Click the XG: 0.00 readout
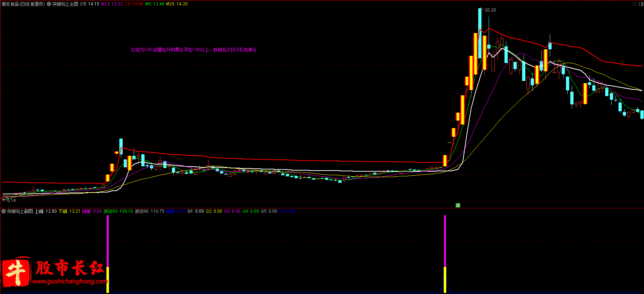The height and width of the screenshot is (294, 644). [287, 211]
